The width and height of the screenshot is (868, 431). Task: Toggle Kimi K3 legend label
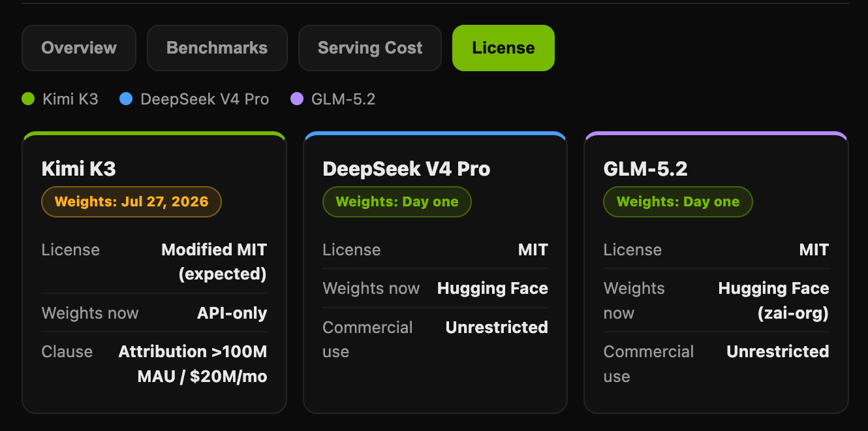[70, 99]
